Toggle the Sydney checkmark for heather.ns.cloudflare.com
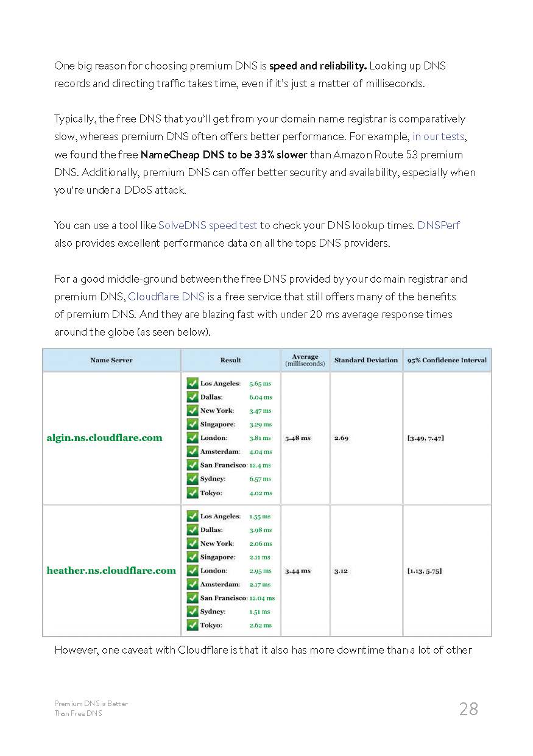The image size is (533, 756). pyautogui.click(x=192, y=611)
